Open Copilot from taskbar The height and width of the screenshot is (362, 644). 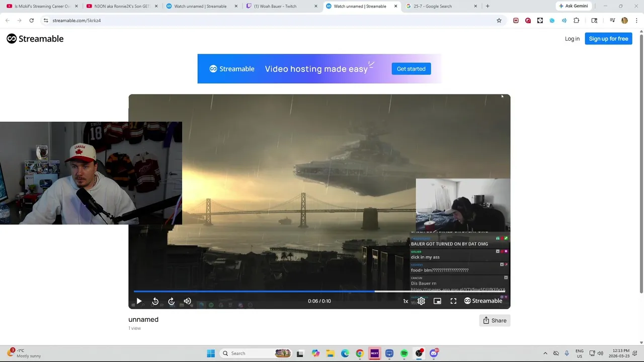click(x=315, y=353)
